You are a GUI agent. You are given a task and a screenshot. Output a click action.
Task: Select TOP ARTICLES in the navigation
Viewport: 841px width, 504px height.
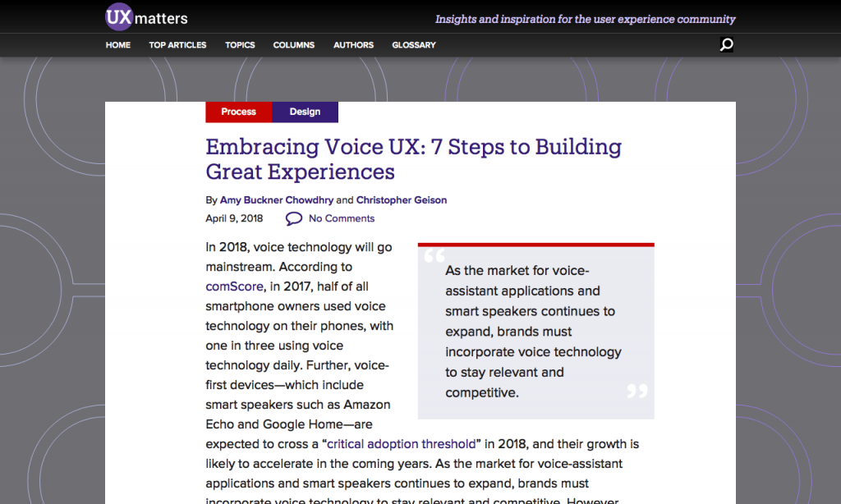177,45
